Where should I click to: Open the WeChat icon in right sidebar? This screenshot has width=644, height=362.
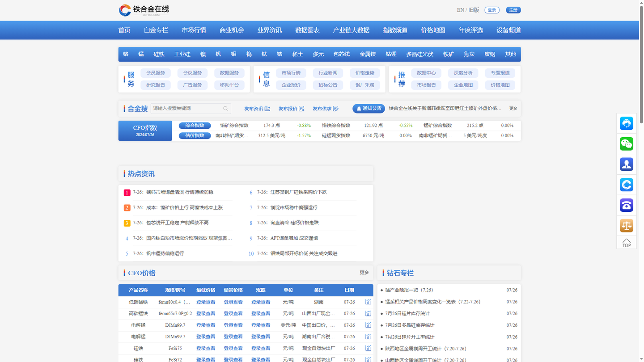click(x=627, y=143)
